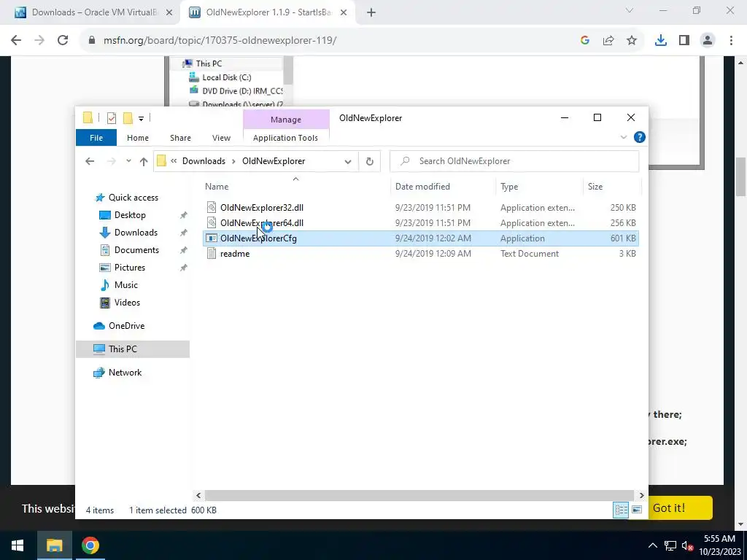Open Downloads in the navigation pane
The height and width of the screenshot is (560, 747).
(135, 233)
